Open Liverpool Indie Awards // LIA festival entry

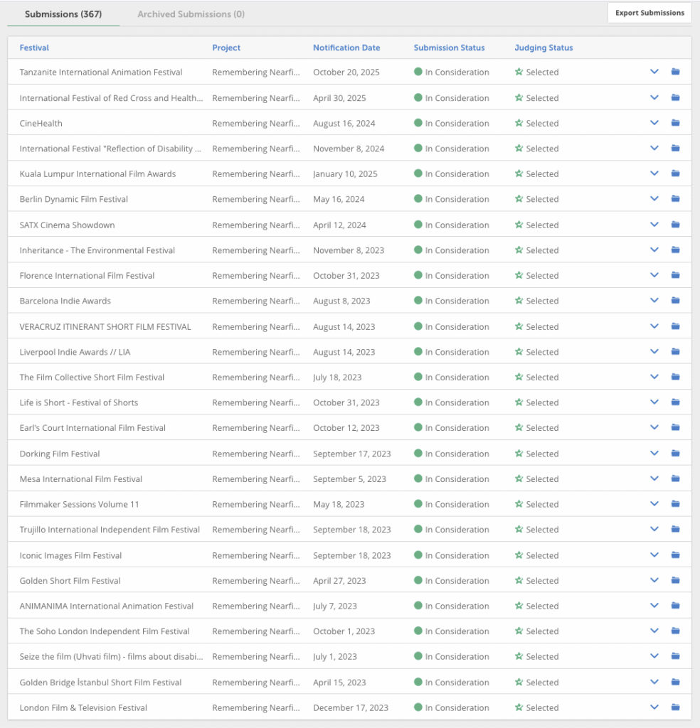[75, 352]
